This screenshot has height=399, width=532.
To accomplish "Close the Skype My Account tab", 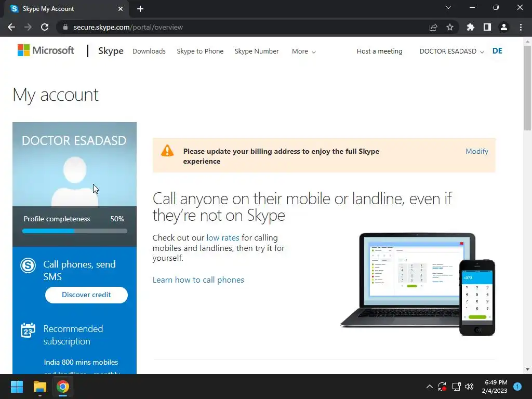I will tap(121, 9).
